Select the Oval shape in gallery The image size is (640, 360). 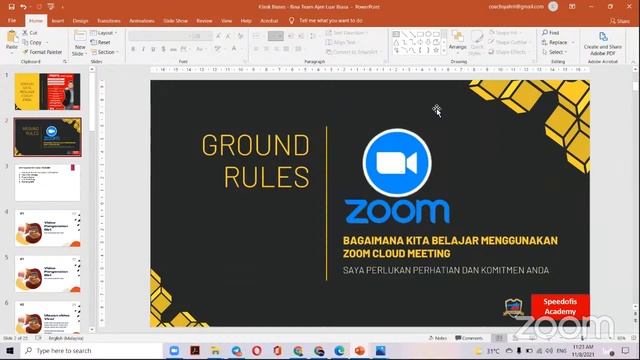pyautogui.click(x=428, y=34)
